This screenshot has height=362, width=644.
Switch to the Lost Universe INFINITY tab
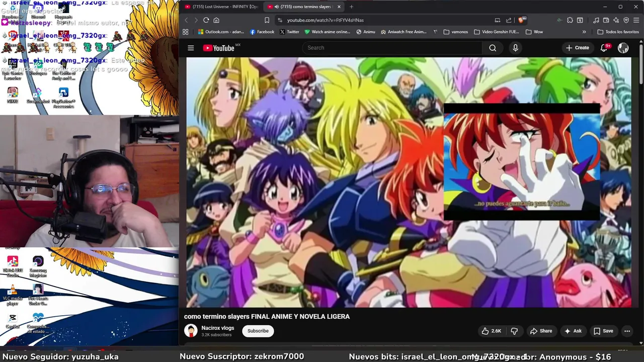click(x=221, y=7)
